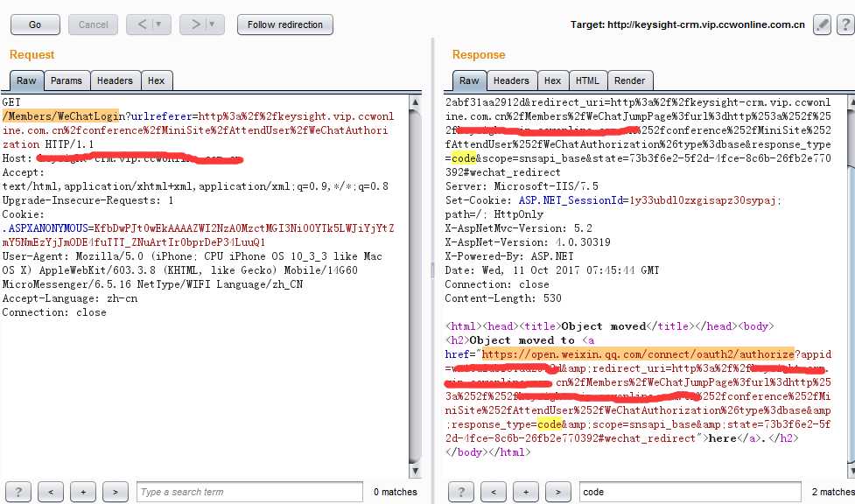Click next match arrow in response search

(x=557, y=492)
